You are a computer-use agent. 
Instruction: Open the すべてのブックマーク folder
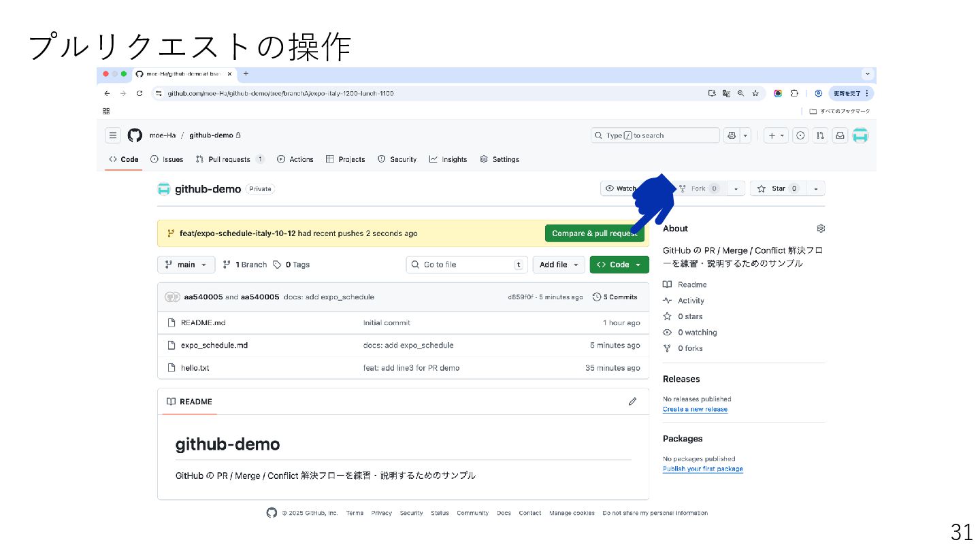pyautogui.click(x=840, y=111)
